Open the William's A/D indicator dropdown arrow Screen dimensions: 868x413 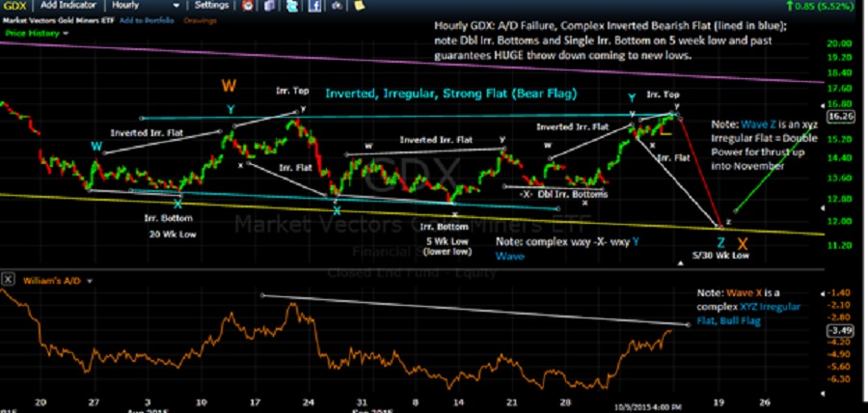pyautogui.click(x=90, y=281)
